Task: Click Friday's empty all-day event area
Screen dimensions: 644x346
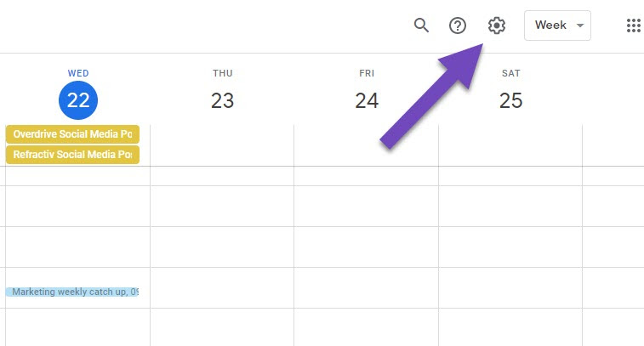Action: point(367,145)
